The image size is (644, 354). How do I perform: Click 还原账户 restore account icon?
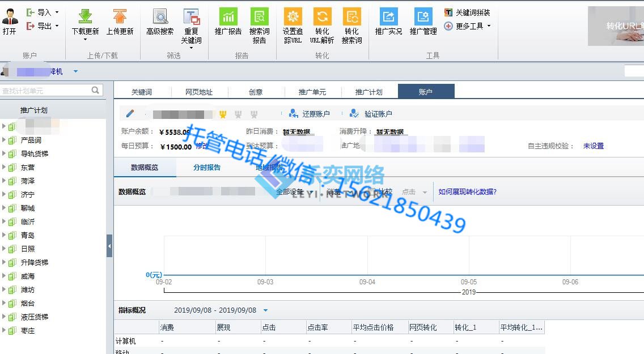coord(293,113)
